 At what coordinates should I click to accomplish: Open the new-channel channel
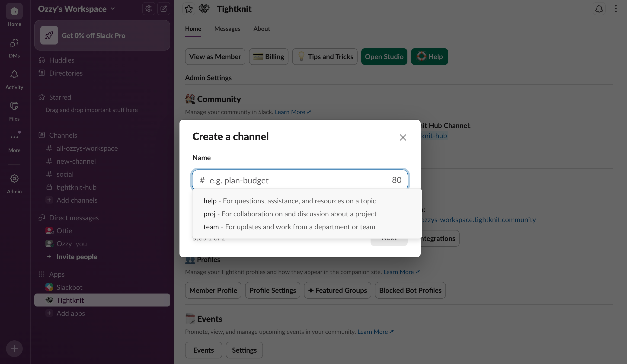pyautogui.click(x=102, y=161)
